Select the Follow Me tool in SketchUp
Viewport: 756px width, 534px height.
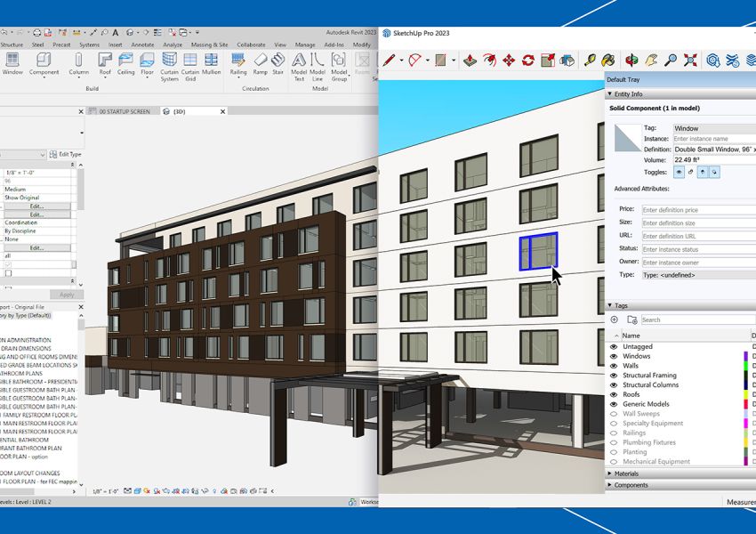[x=489, y=61]
